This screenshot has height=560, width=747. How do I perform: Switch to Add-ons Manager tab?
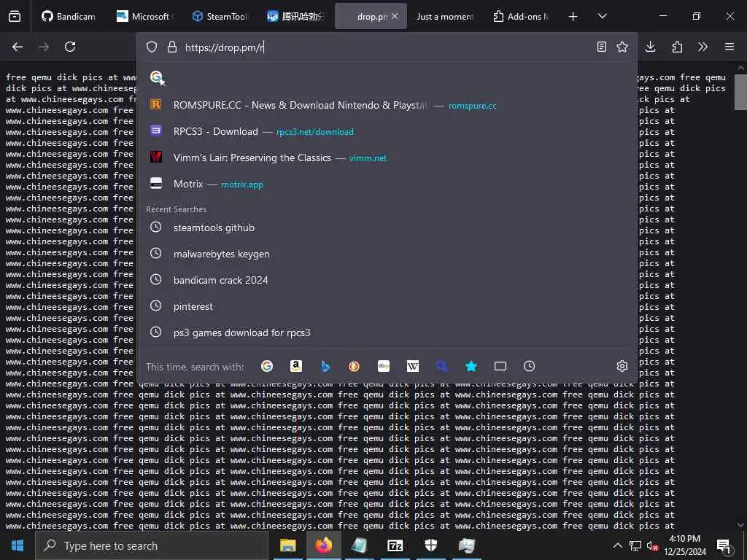(521, 16)
